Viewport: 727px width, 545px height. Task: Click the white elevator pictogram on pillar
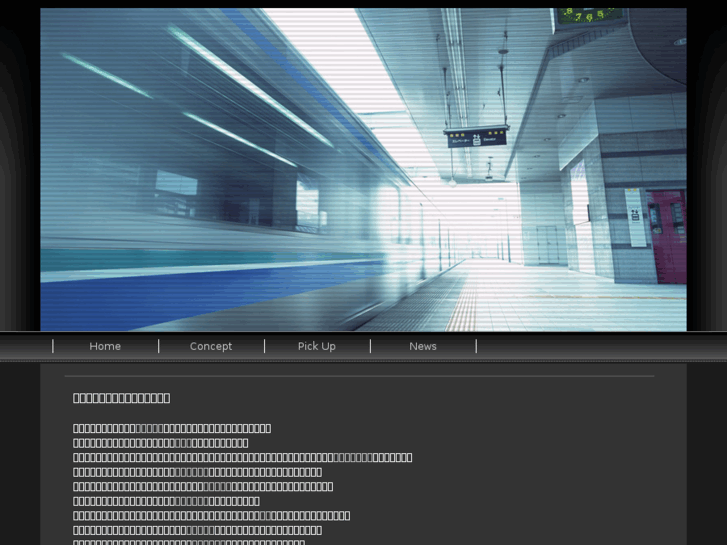[x=635, y=216]
